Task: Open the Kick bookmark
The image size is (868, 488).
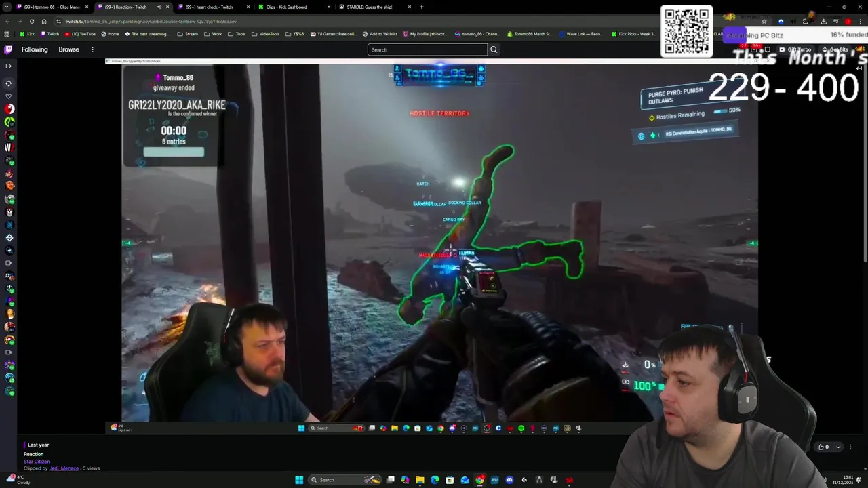Action: point(27,34)
